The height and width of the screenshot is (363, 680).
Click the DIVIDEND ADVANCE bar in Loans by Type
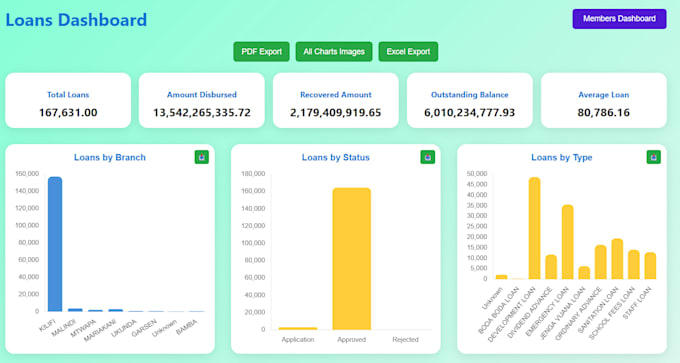(x=551, y=267)
